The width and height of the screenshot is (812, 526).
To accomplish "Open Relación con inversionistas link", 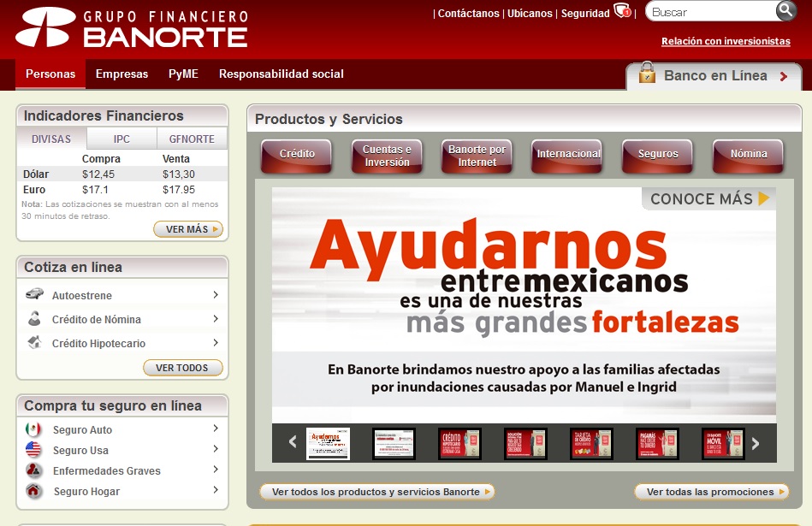I will (726, 41).
